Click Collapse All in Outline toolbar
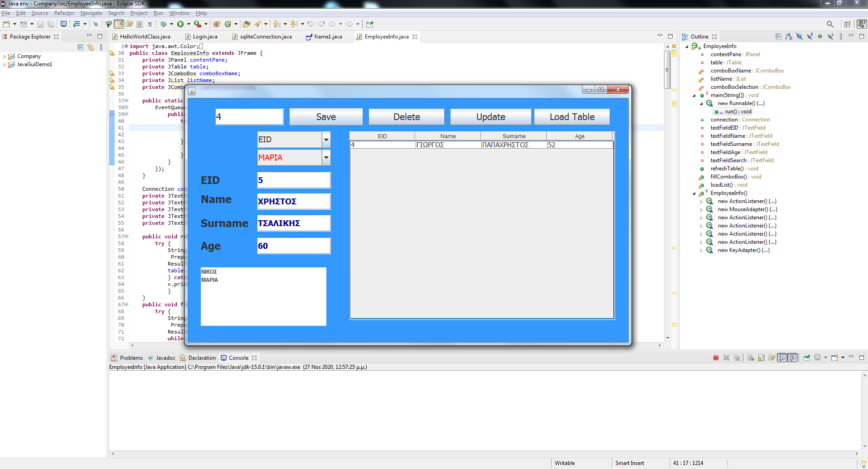Viewport: 868px width, 469px height. pos(778,36)
